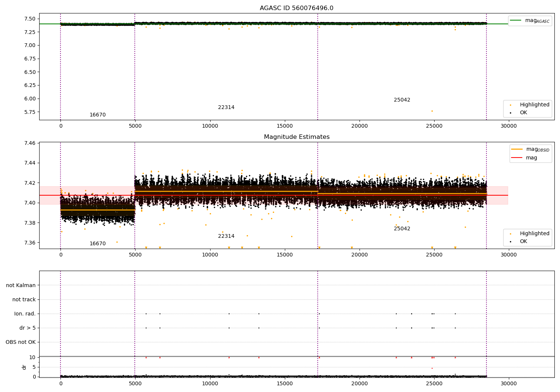The height and width of the screenshot is (392, 560).
Task: Click obsid label 16670 in the top plot
Action: (97, 115)
